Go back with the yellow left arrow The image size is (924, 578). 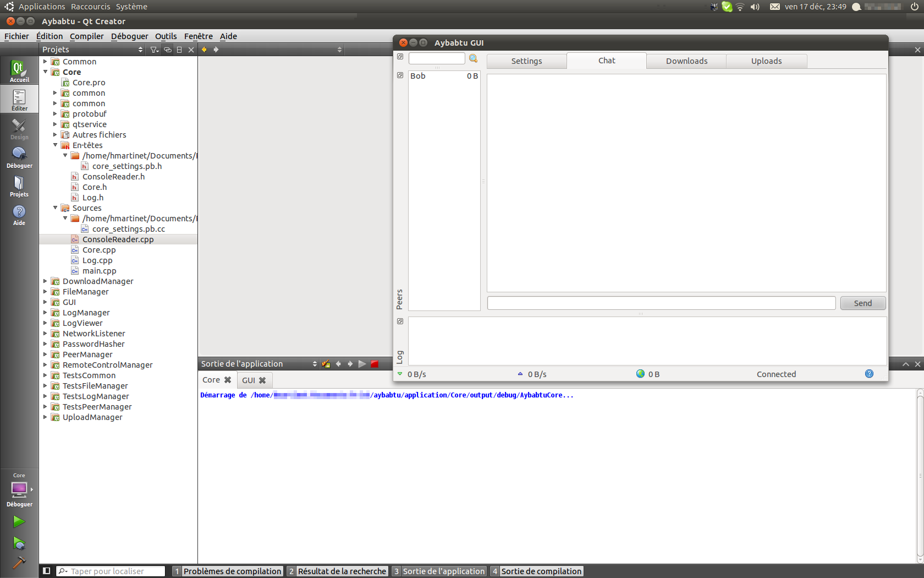(x=204, y=50)
